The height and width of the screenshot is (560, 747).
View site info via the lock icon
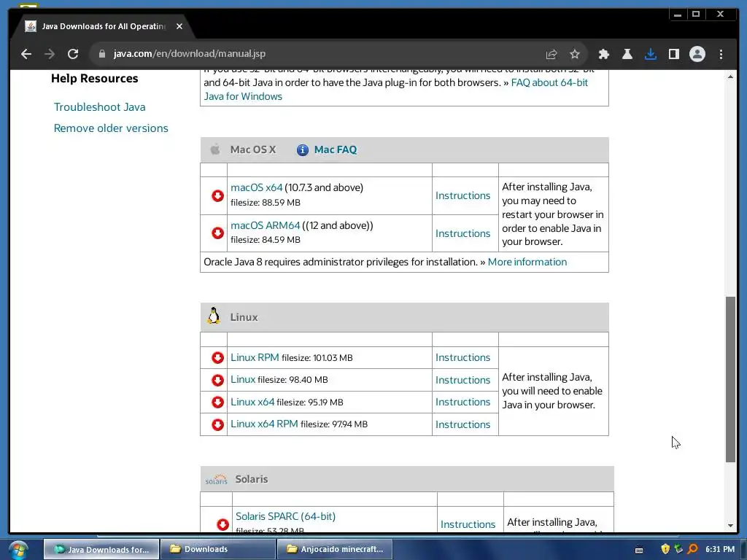coord(101,54)
